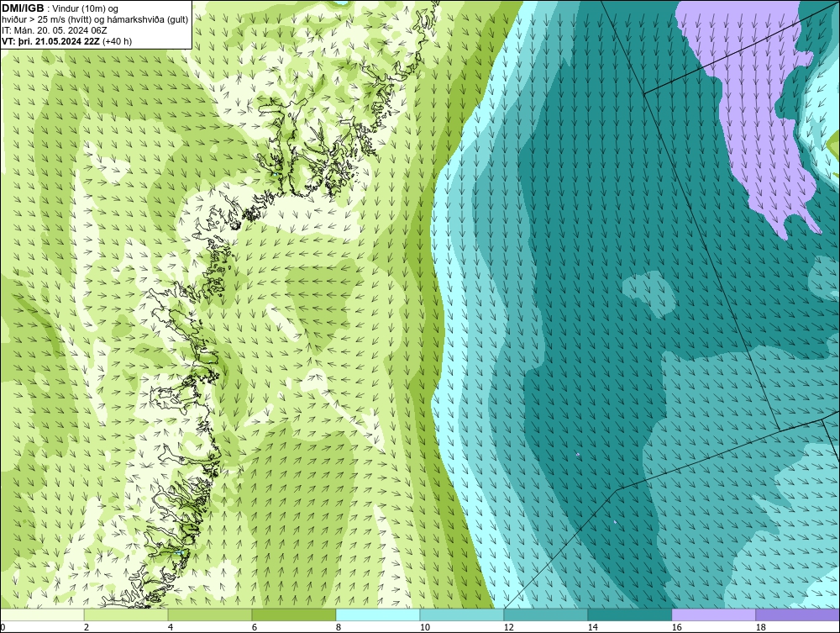Click the scale label '10' under the legend
The width and height of the screenshot is (840, 633).
coord(425,627)
